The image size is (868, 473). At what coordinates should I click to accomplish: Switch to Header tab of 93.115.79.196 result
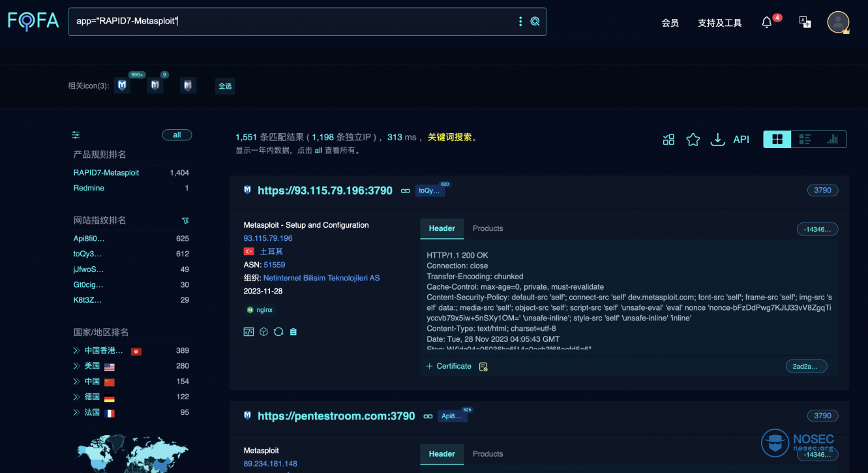[x=441, y=228]
